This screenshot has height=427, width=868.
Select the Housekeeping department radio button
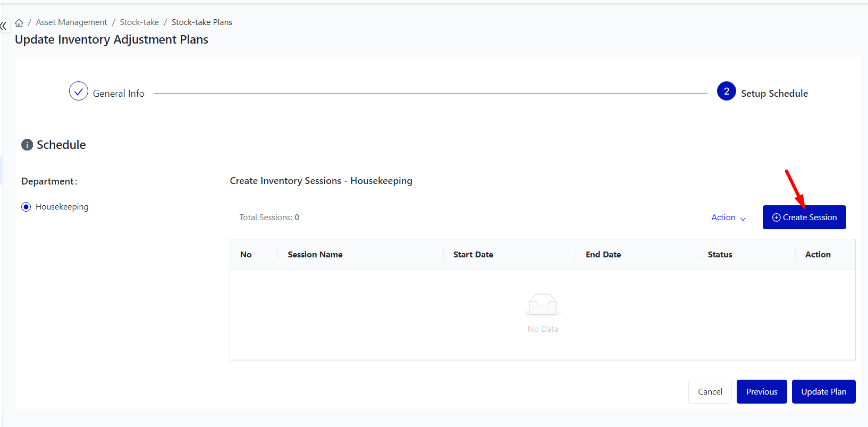[26, 207]
